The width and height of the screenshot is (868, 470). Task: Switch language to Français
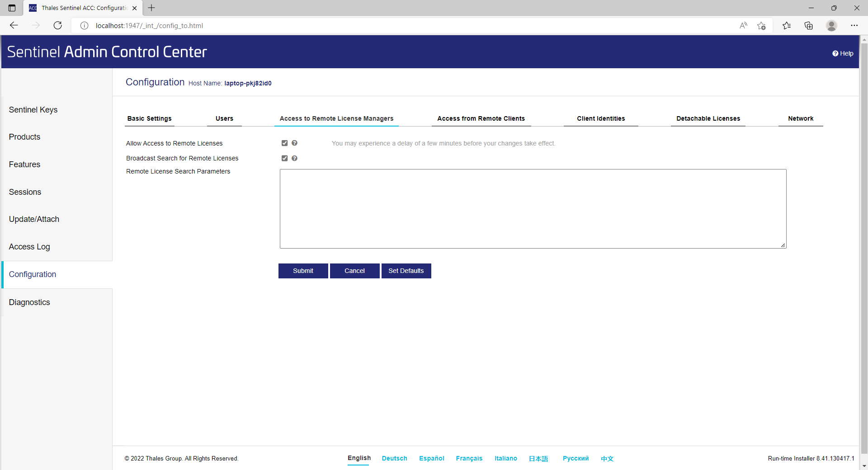(x=469, y=458)
